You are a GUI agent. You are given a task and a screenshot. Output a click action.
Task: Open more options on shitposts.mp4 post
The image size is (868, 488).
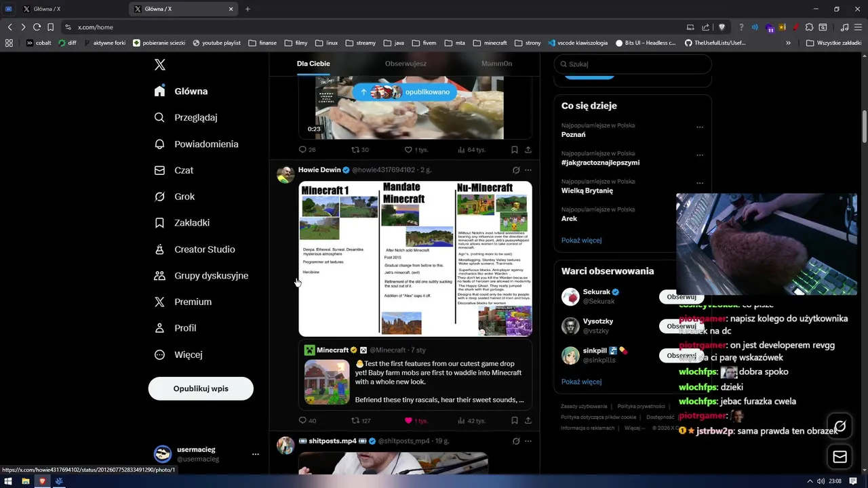[528, 441]
